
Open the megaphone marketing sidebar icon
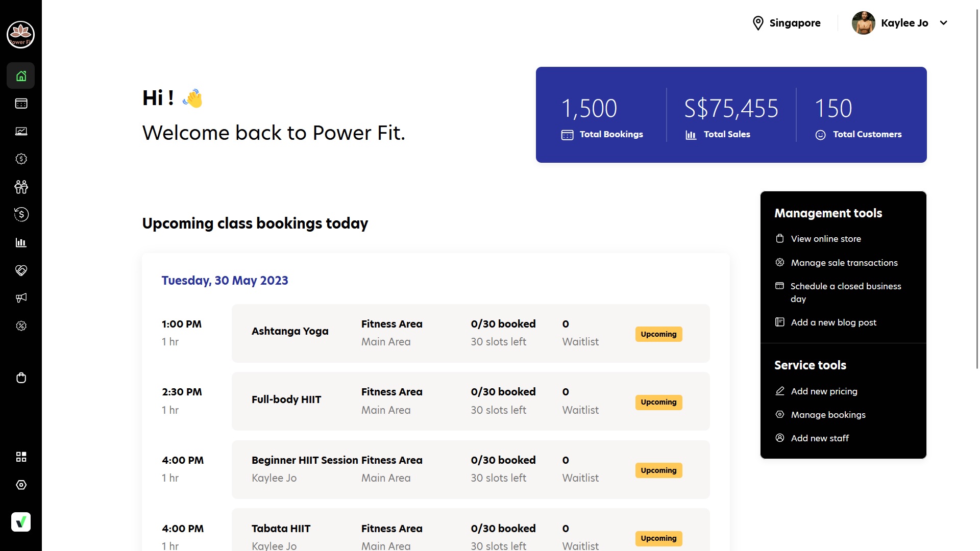(21, 298)
